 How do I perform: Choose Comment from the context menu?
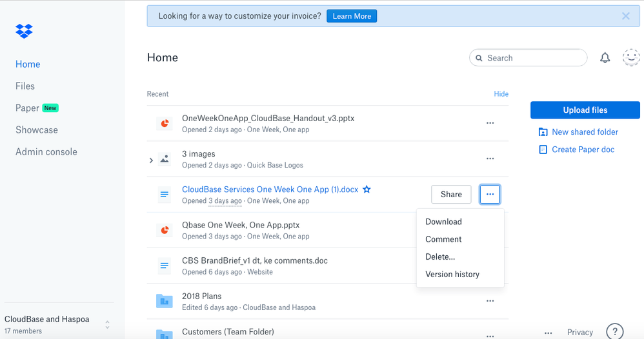coord(443,239)
